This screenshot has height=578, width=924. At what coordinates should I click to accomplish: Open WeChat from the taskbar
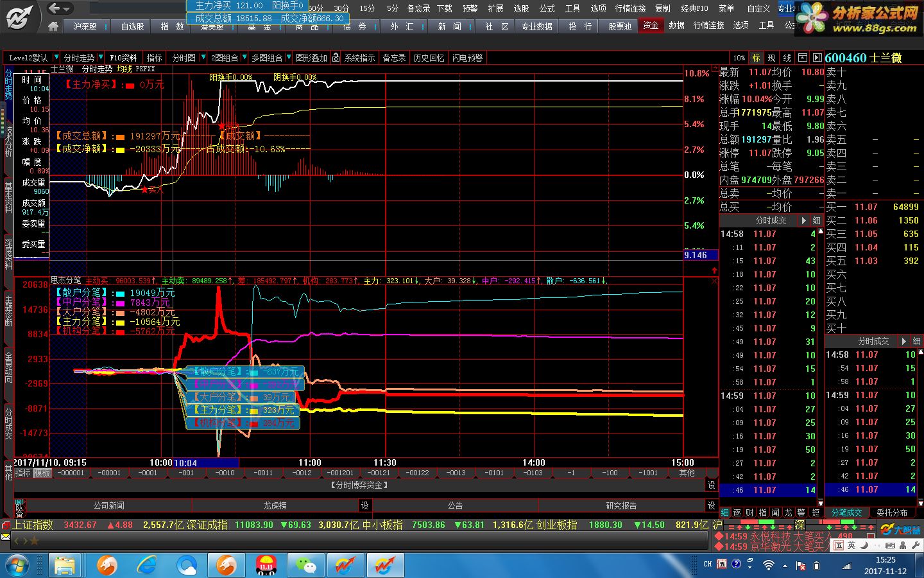[305, 565]
